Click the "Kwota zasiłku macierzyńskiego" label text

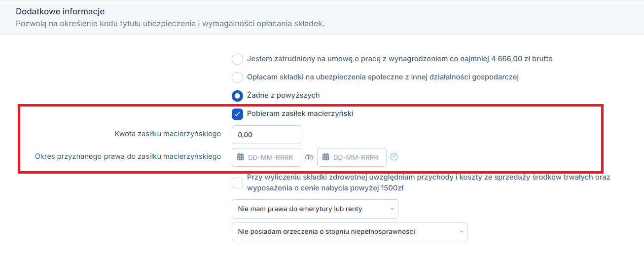[x=168, y=133]
